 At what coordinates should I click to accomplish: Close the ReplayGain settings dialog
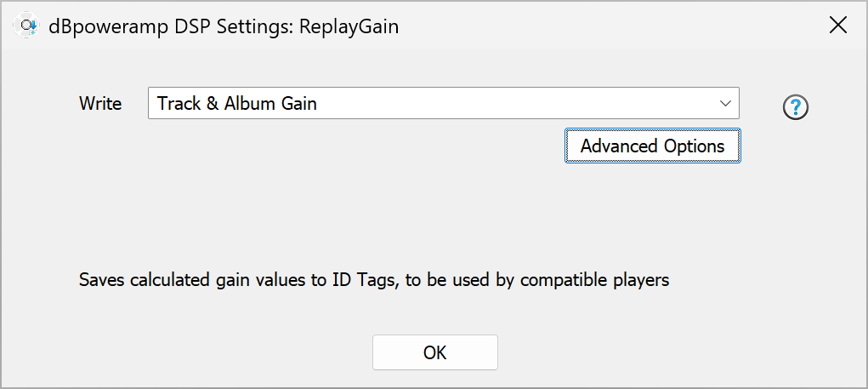838,26
